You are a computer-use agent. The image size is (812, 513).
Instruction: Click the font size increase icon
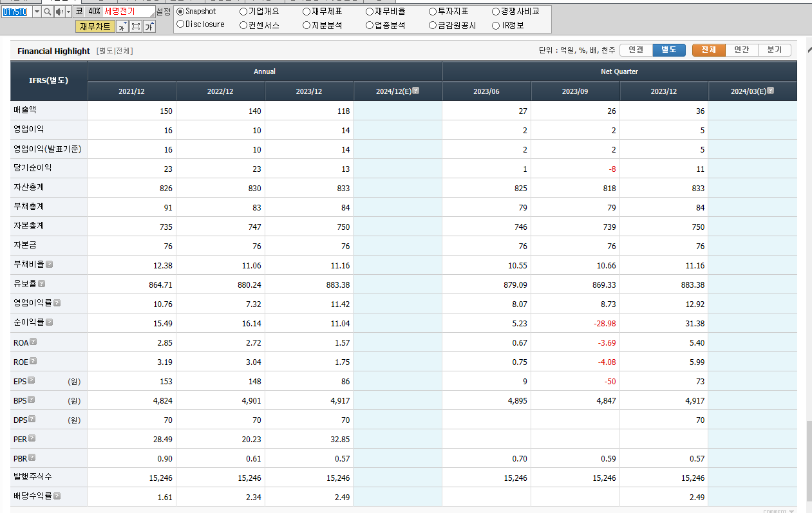pyautogui.click(x=149, y=25)
